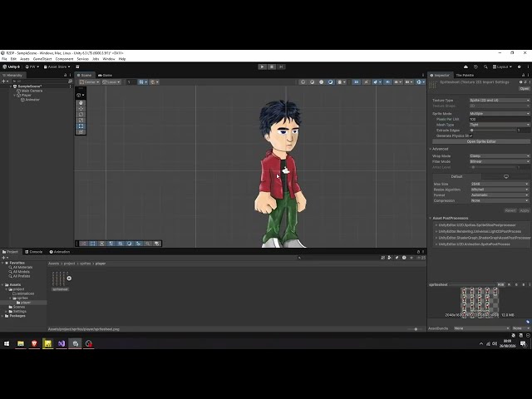Click the Step frame button
This screenshot has height=399, width=532.
click(x=281, y=66)
